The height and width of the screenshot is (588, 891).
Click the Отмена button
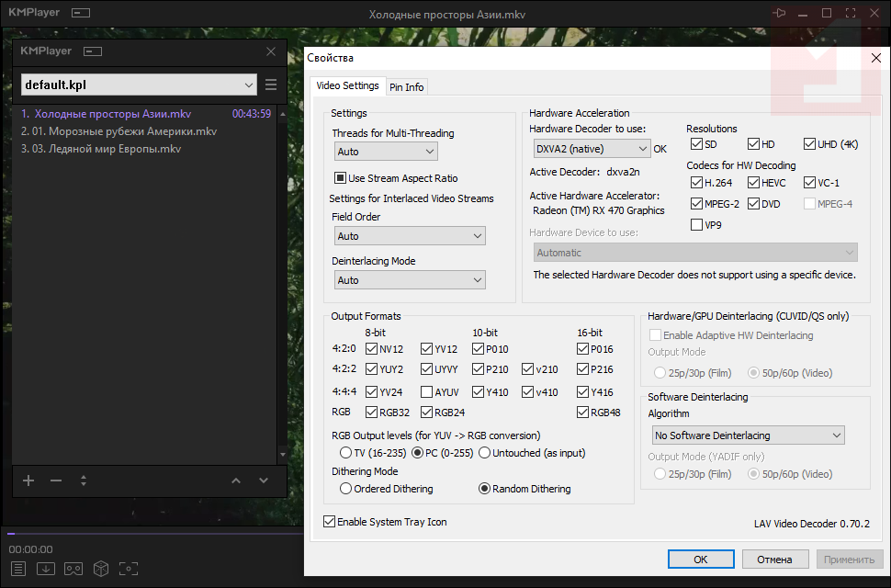click(774, 559)
